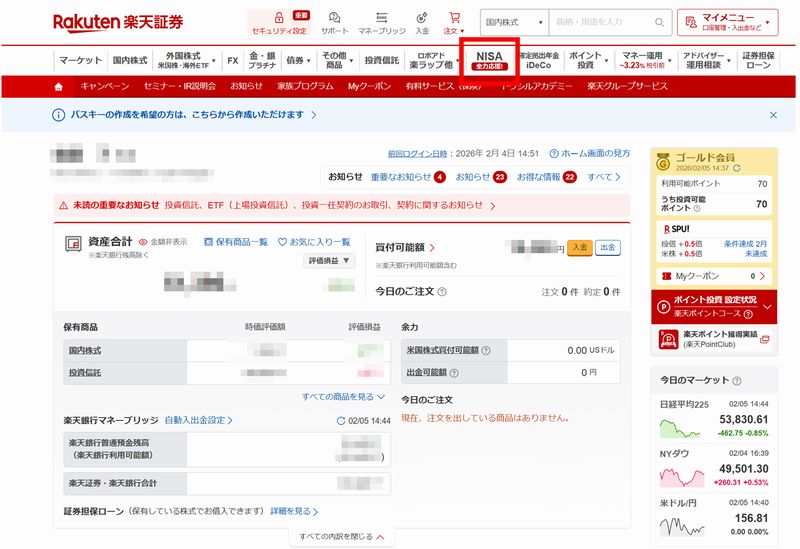Open the NISA menu
This screenshot has width=800, height=549.
click(489, 60)
